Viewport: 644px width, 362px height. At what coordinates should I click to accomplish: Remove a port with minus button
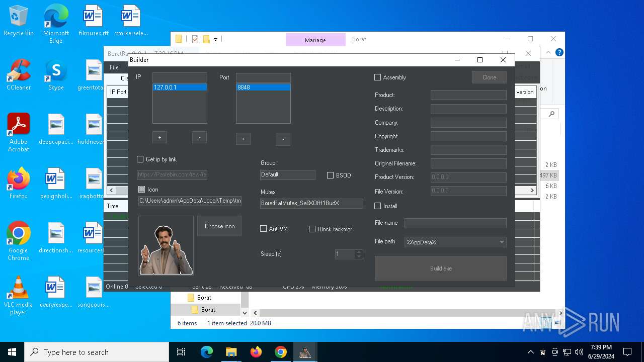point(283,139)
